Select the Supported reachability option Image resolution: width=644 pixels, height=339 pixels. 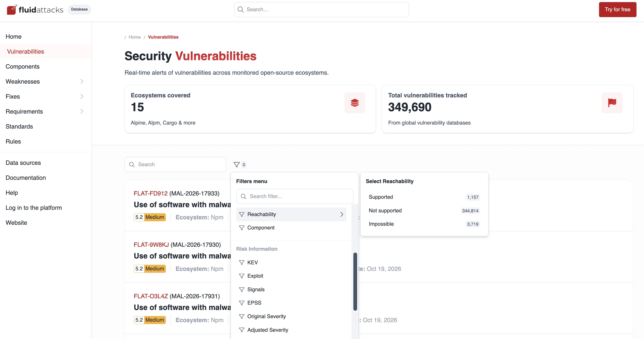(424, 197)
